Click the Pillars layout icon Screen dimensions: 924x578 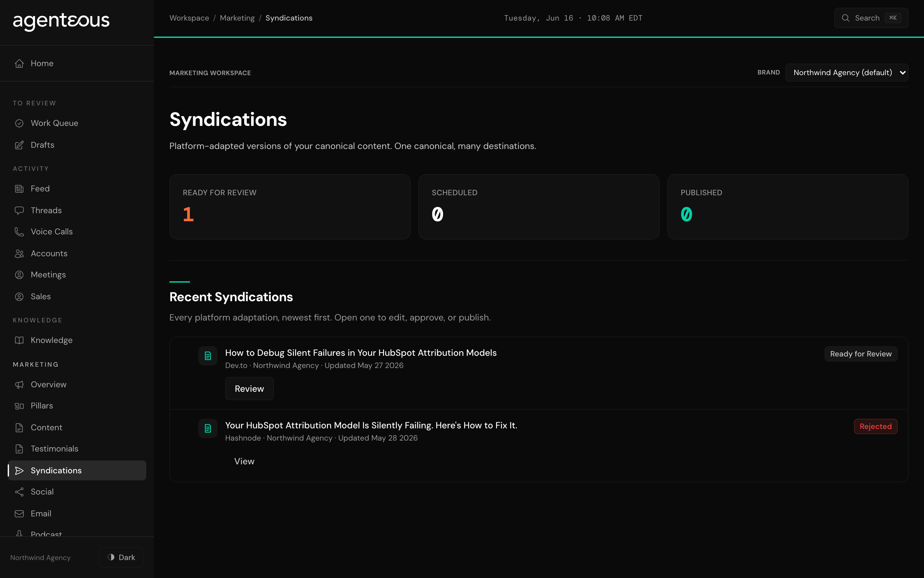click(19, 406)
